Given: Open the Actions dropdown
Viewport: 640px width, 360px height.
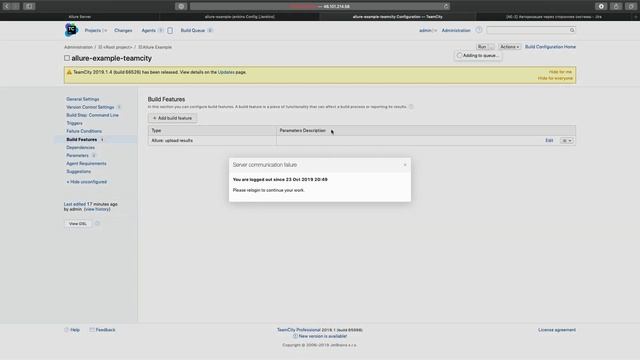Looking at the screenshot, I should 509,47.
